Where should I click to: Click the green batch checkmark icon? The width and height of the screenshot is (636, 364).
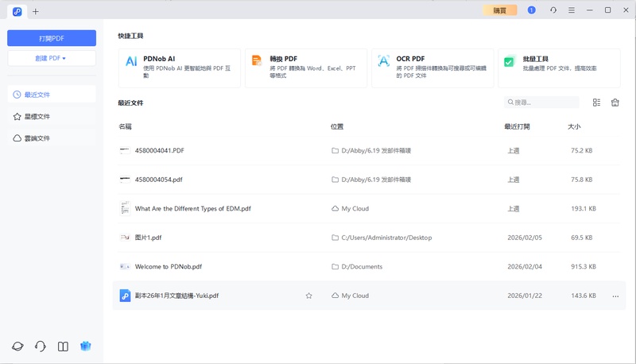510,61
